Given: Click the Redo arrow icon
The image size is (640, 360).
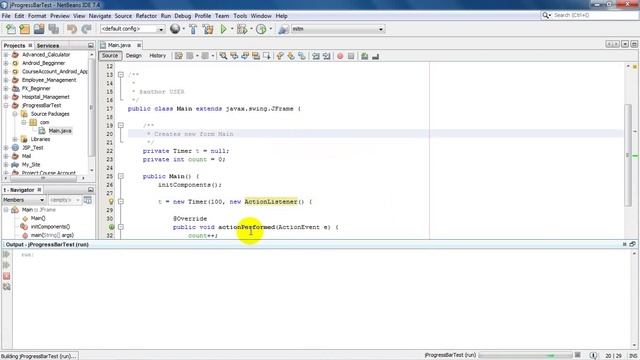Looking at the screenshot, I should coord(86,29).
